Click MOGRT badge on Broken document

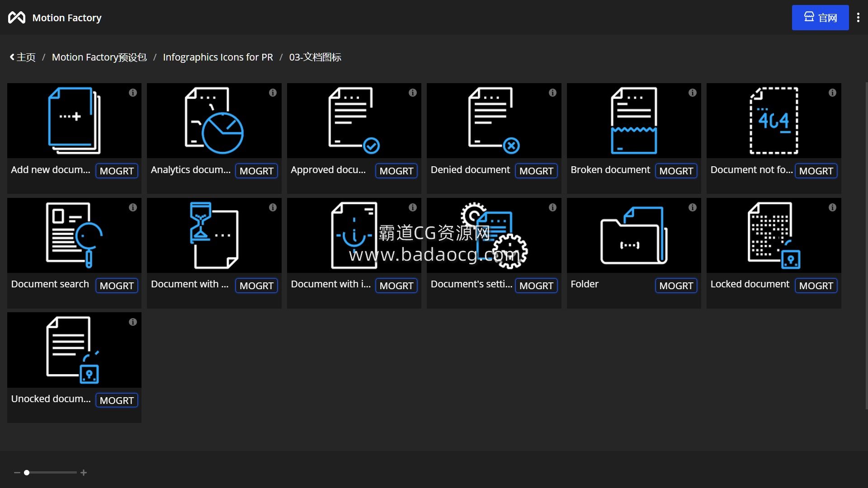[676, 171]
